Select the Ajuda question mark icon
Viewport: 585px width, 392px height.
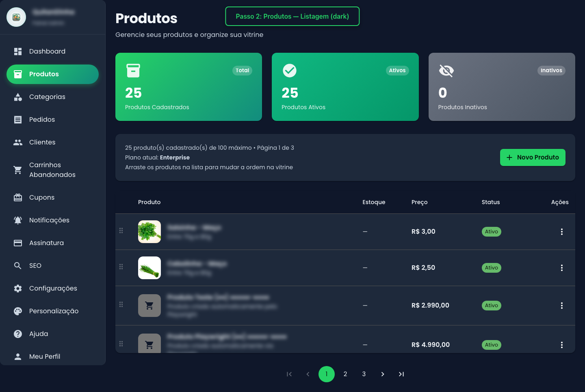(x=18, y=334)
